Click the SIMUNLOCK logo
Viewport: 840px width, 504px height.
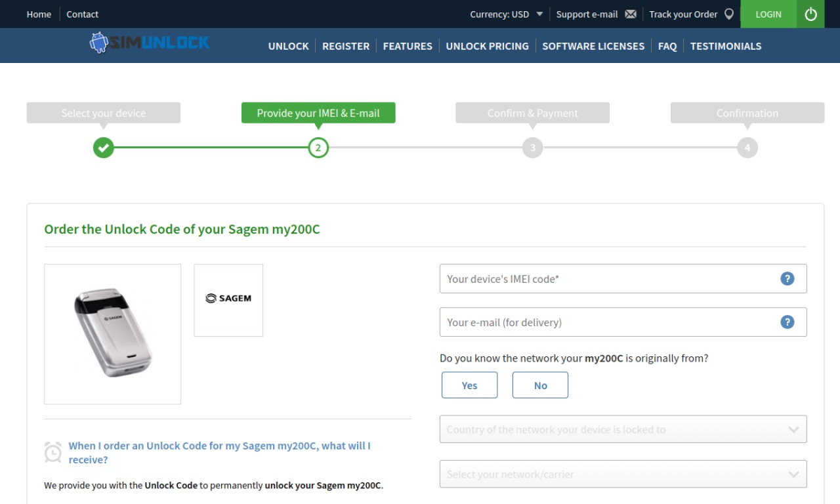[150, 43]
